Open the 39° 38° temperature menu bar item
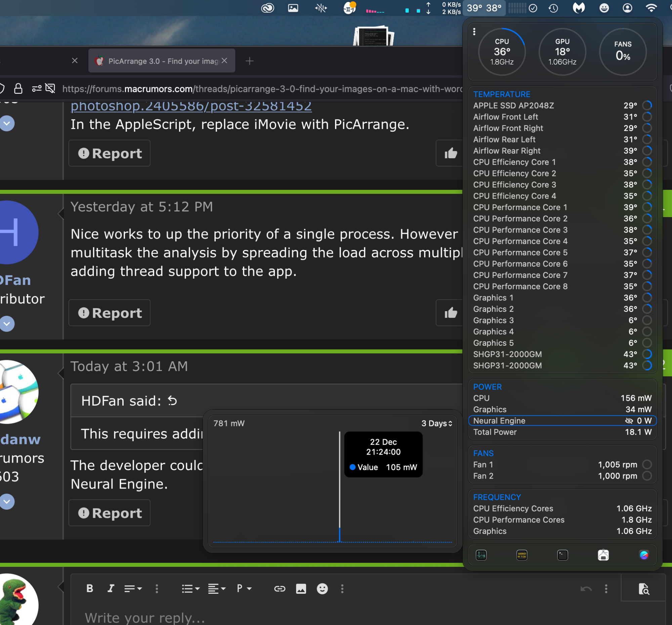Image resolution: width=672 pixels, height=625 pixels. [x=484, y=8]
